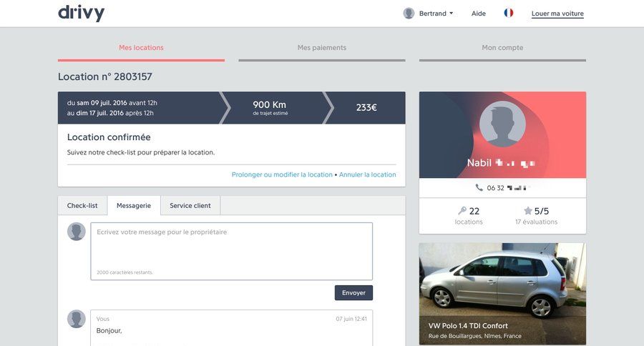Click the '07 juin 12:41' timestamp
Image resolution: width=644 pixels, height=346 pixels.
pos(351,319)
